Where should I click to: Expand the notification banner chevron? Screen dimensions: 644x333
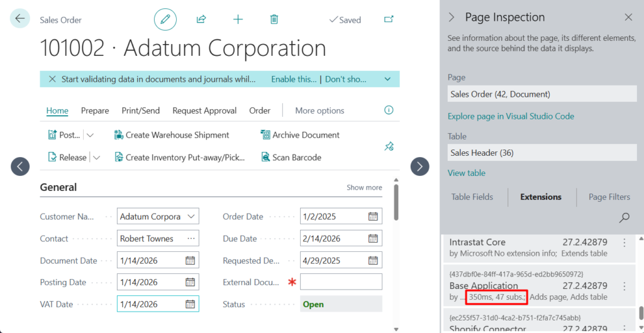pos(387,79)
